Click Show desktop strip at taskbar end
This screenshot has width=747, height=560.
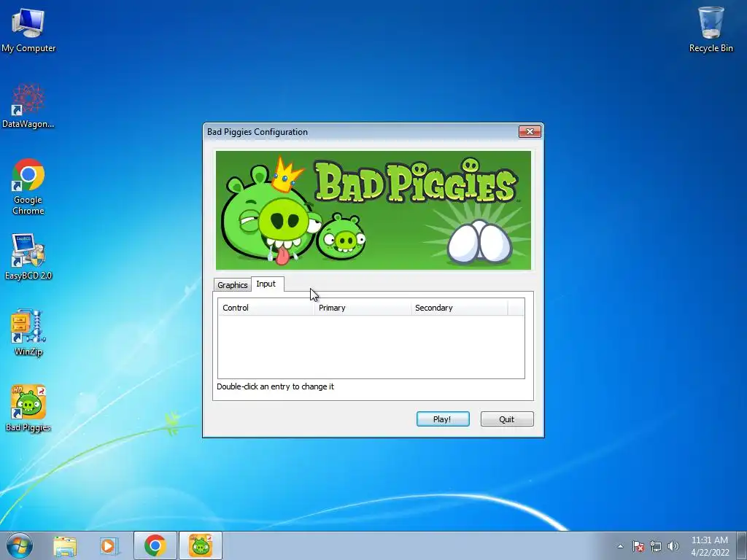(x=742, y=546)
